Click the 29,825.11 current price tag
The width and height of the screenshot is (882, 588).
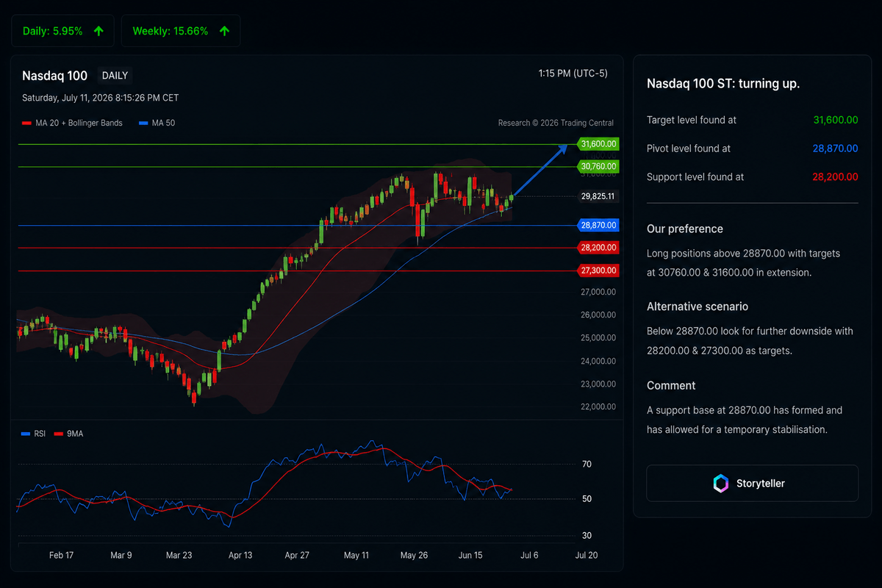597,196
